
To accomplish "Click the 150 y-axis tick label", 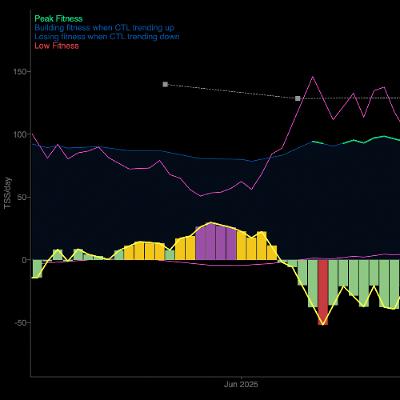I will (22, 72).
